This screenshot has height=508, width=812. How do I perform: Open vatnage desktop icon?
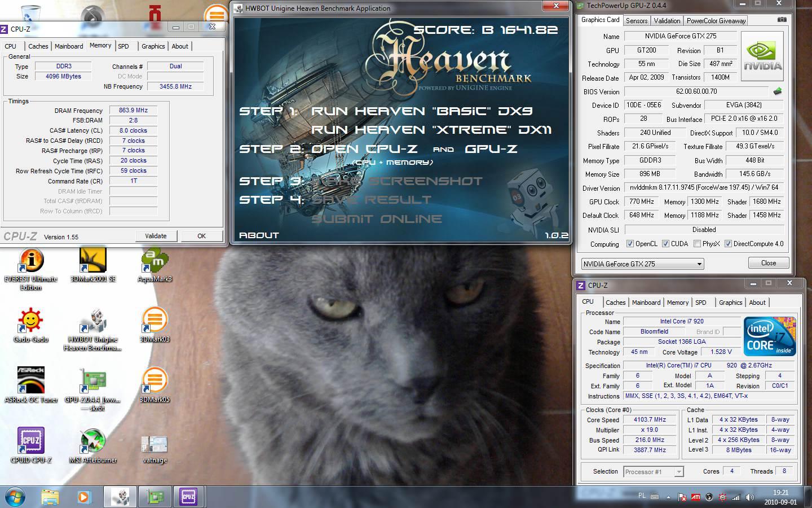tap(155, 449)
